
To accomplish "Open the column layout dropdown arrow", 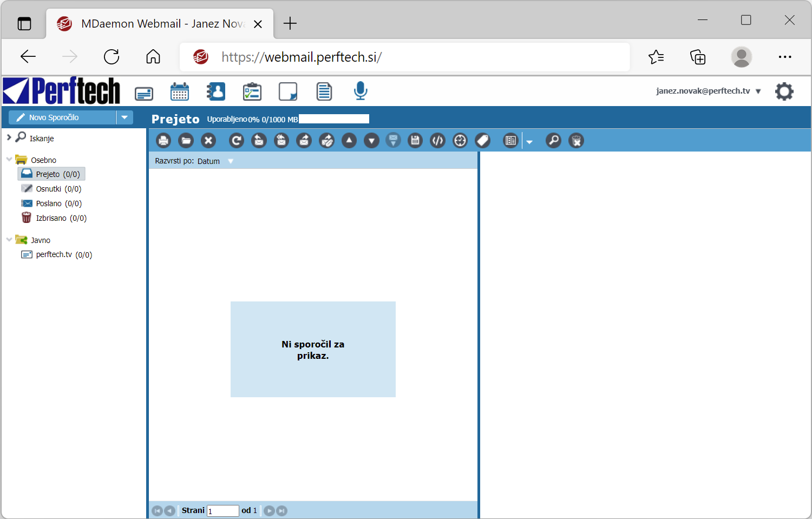I will click(x=529, y=142).
